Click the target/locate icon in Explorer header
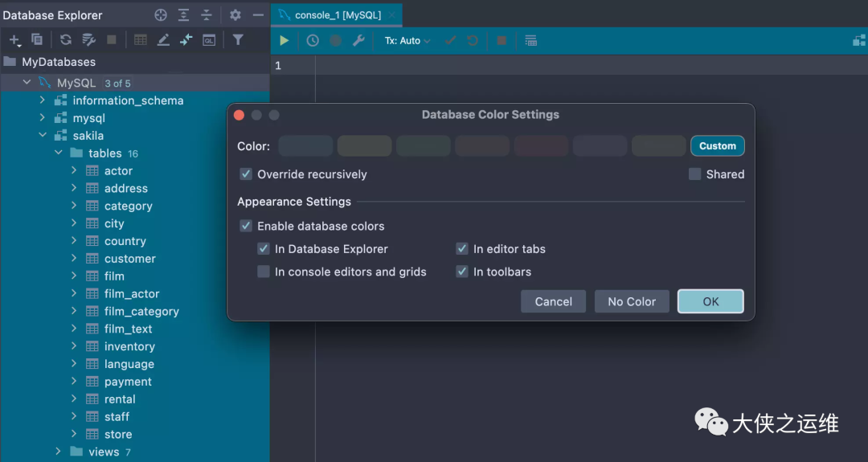 tap(161, 15)
